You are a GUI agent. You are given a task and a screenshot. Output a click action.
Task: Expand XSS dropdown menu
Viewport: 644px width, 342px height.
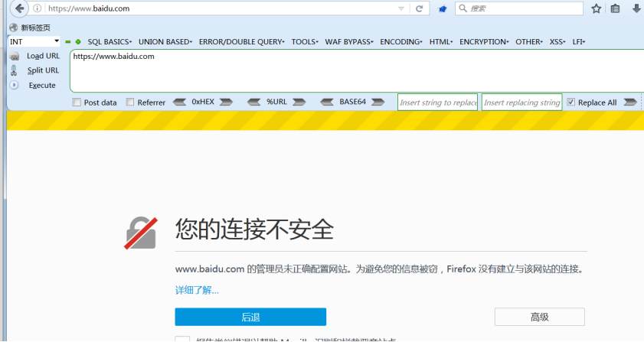[557, 42]
